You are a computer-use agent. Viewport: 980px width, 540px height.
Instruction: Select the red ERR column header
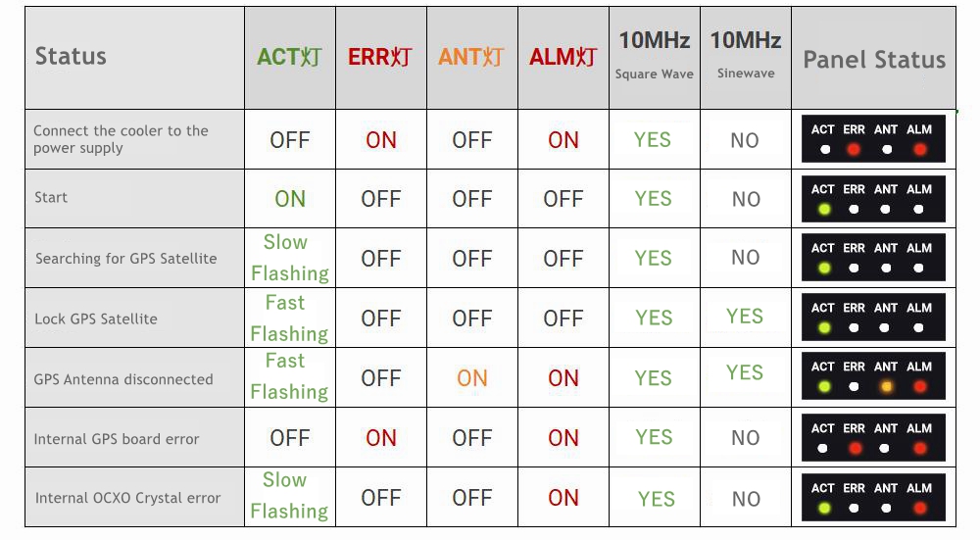coord(380,57)
